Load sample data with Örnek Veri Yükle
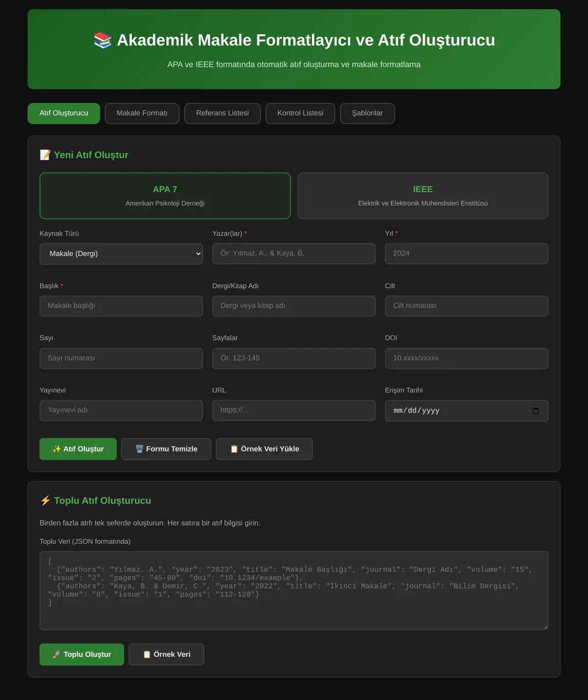The width and height of the screenshot is (588, 700). coord(264,449)
